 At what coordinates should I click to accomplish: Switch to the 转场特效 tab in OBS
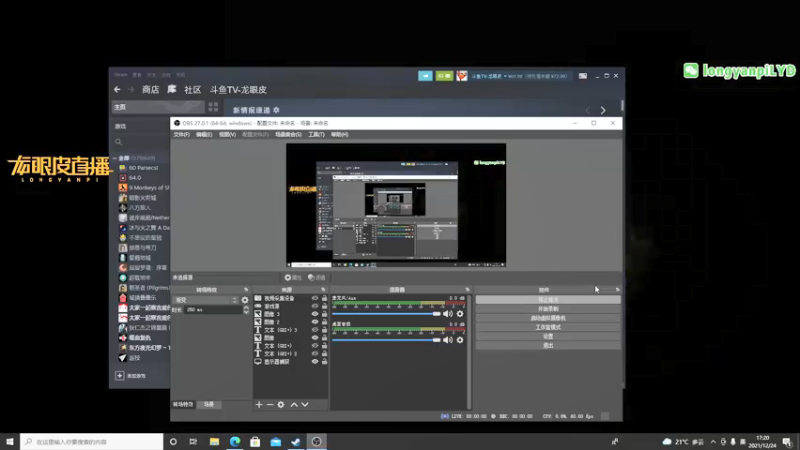(x=183, y=405)
